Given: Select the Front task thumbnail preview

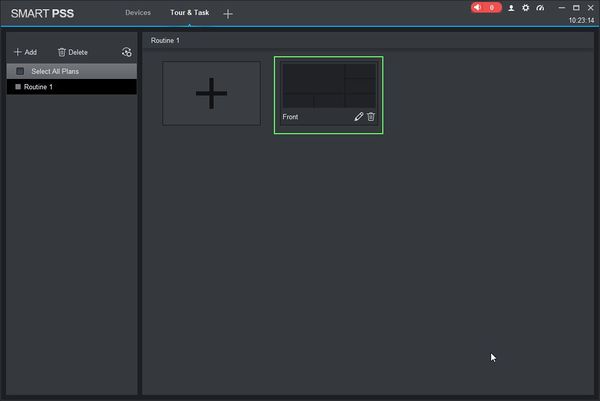Looking at the screenshot, I should (329, 85).
